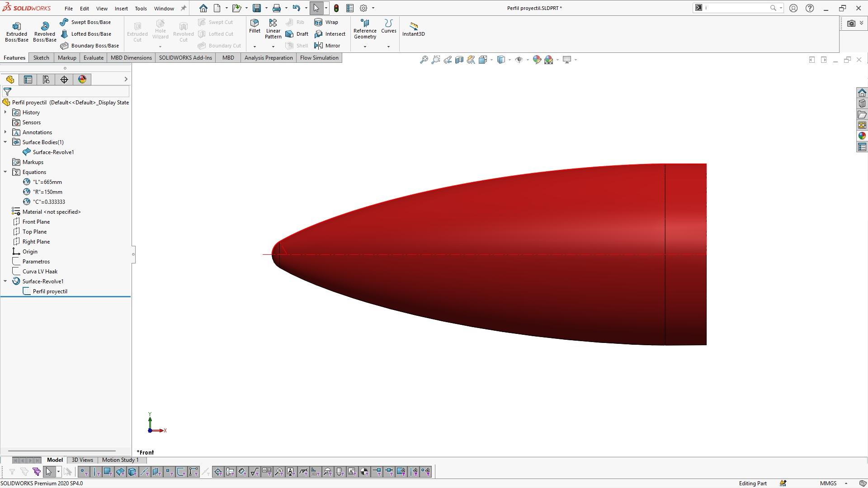Click the Motion Study 1 tab

120,460
